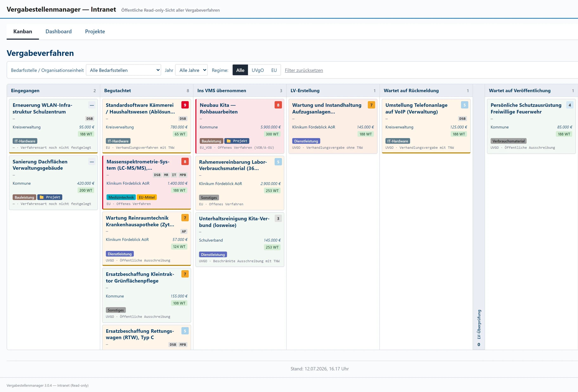Click Projekt folder tag on Neubau Kita card
This screenshot has width=578, height=392.
coord(237,141)
